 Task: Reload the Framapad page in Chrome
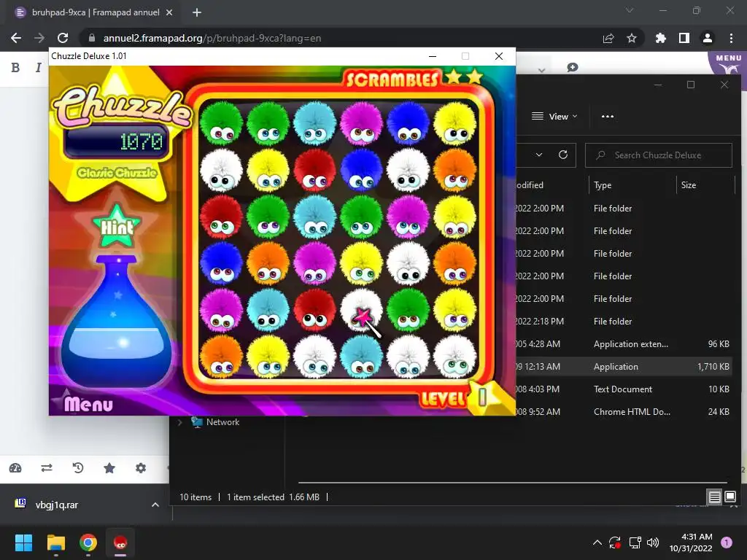[63, 38]
